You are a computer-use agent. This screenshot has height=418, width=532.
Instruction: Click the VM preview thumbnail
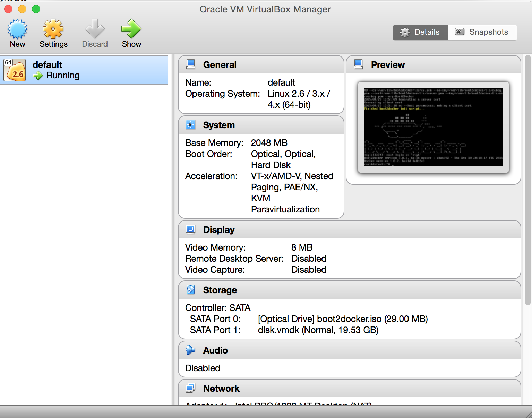coord(433,127)
